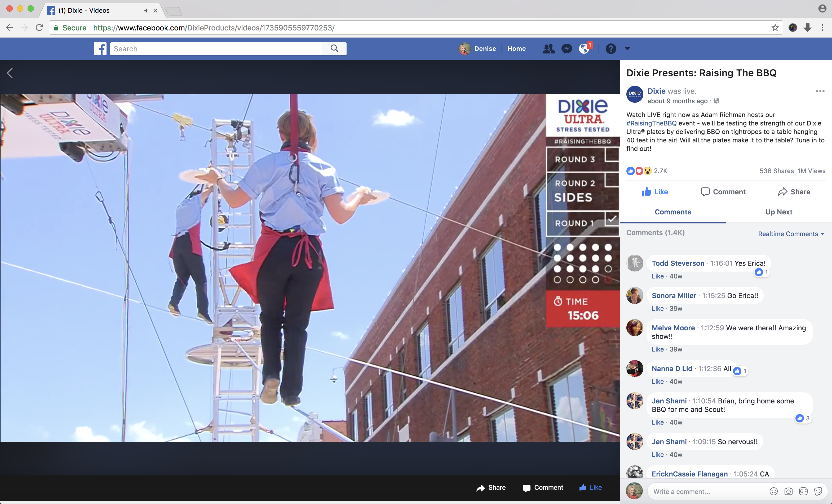Switch to the Up Next tab
The image size is (832, 504).
pos(778,212)
